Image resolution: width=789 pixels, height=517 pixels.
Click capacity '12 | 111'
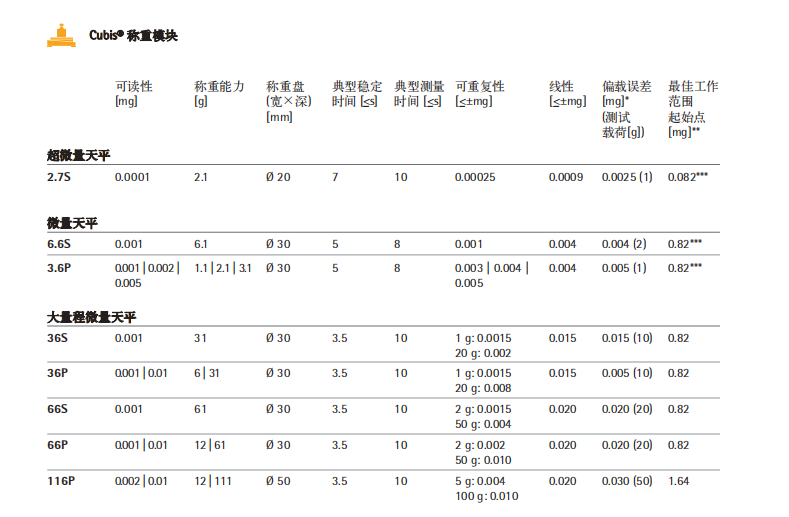point(213,481)
